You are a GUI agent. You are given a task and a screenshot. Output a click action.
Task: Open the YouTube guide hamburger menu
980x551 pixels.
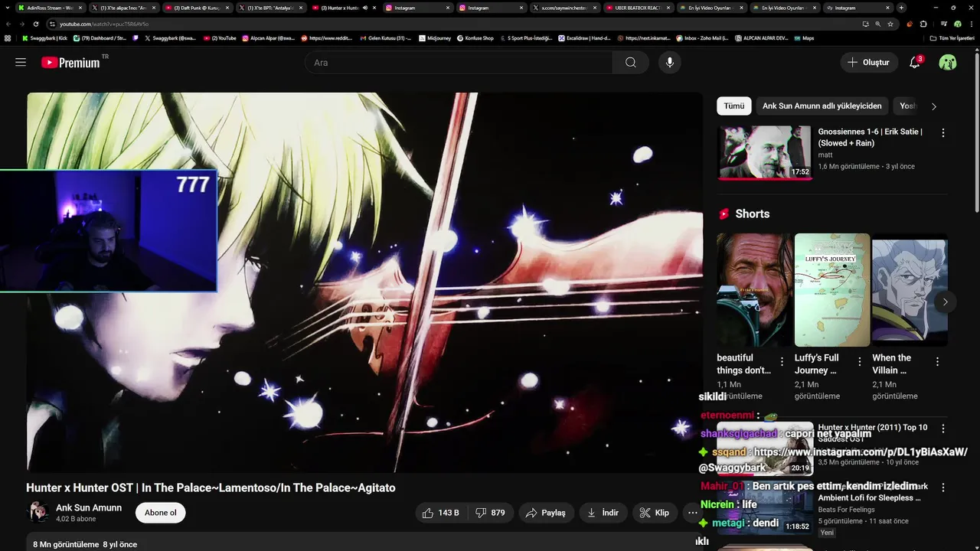[x=21, y=62]
